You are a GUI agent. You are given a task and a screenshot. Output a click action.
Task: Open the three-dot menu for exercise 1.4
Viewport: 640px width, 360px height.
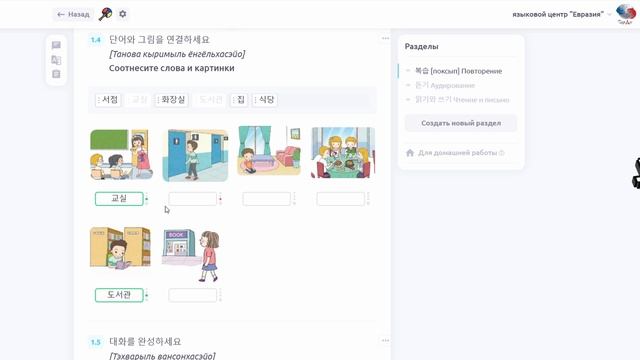[385, 38]
